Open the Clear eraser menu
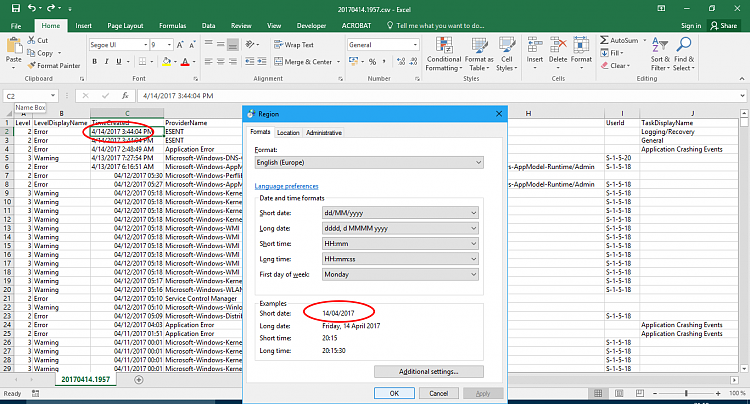 (616, 66)
